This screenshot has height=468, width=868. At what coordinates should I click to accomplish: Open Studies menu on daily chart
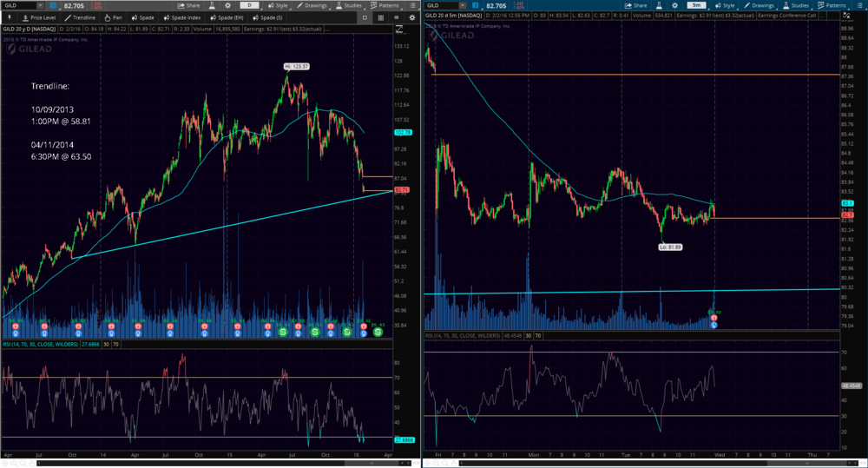349,5
